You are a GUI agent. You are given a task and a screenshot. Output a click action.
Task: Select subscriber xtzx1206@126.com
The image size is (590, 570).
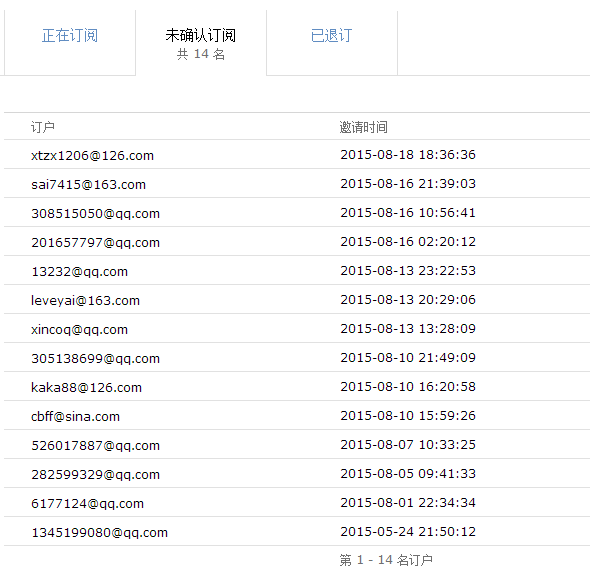click(x=93, y=155)
